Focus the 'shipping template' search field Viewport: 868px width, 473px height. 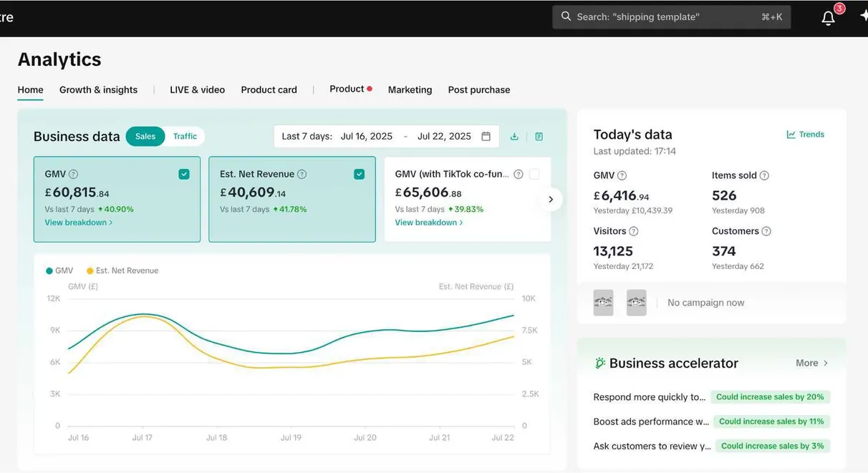(x=671, y=16)
